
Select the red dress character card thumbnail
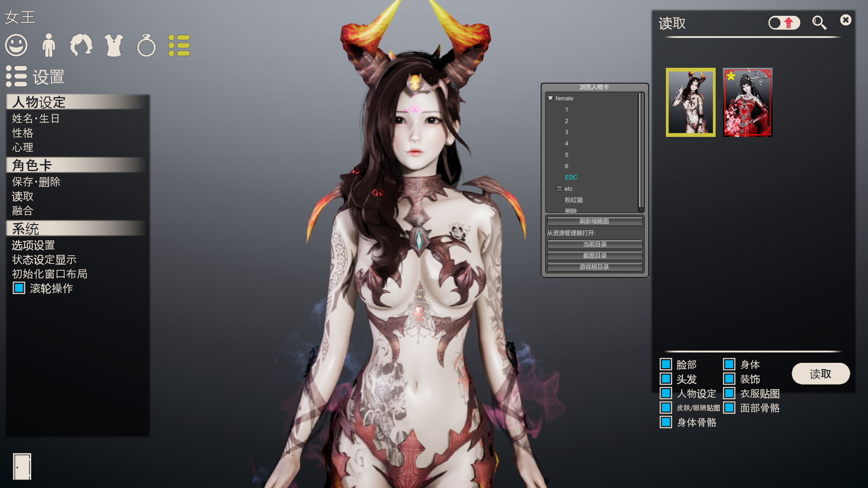pos(747,102)
